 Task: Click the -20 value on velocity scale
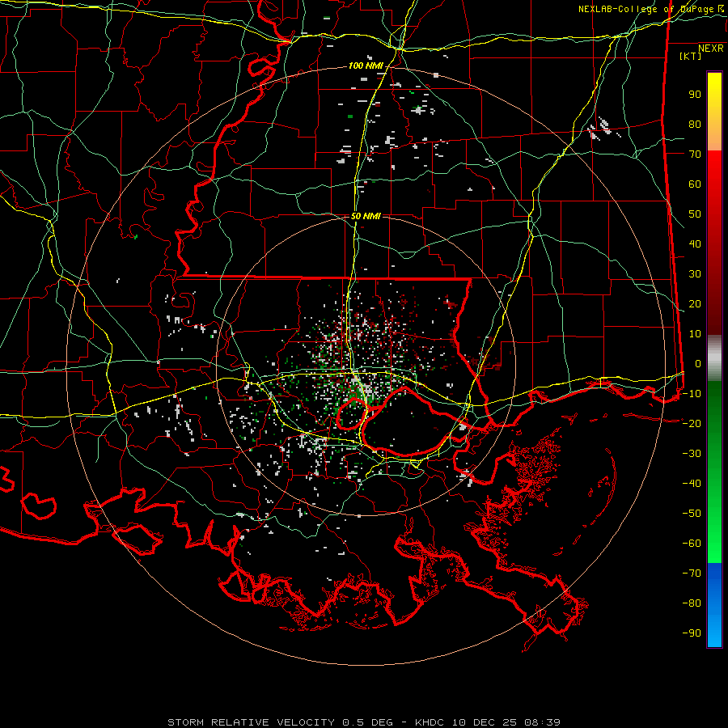point(692,423)
